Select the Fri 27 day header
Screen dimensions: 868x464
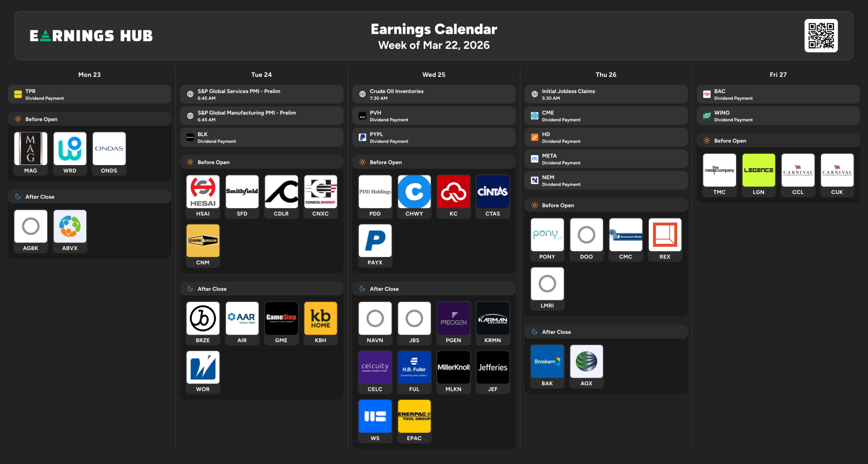tap(778, 75)
